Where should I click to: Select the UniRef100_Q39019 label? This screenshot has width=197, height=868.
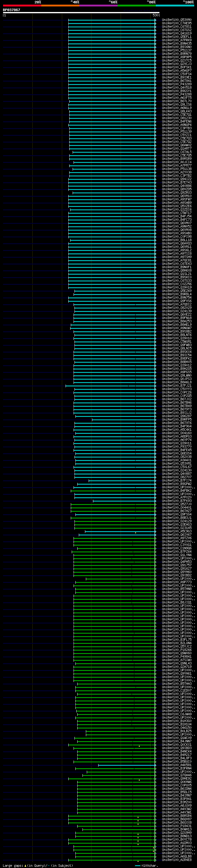176,287
